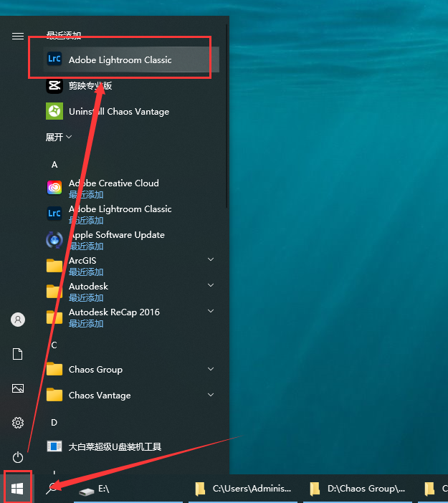
Task: Expand the recently added list with 展开
Action: (x=58, y=138)
